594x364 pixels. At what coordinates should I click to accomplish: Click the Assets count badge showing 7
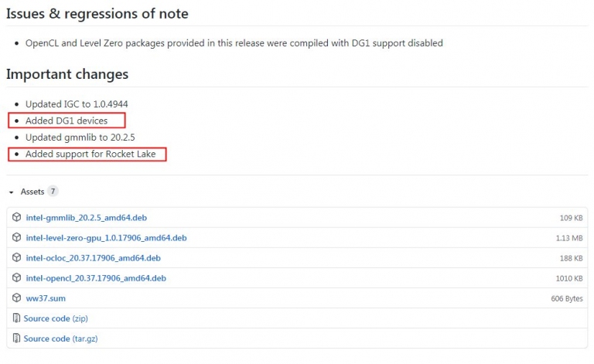tap(53, 192)
